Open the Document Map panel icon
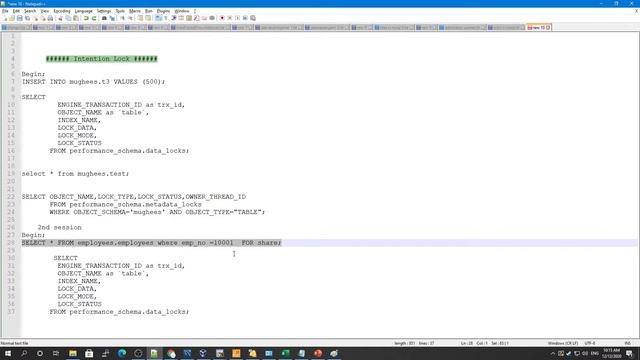 click(189, 18)
